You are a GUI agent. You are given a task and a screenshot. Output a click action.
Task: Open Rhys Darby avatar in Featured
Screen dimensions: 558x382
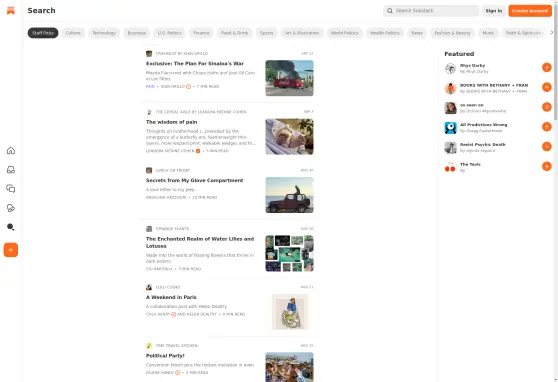451,68
